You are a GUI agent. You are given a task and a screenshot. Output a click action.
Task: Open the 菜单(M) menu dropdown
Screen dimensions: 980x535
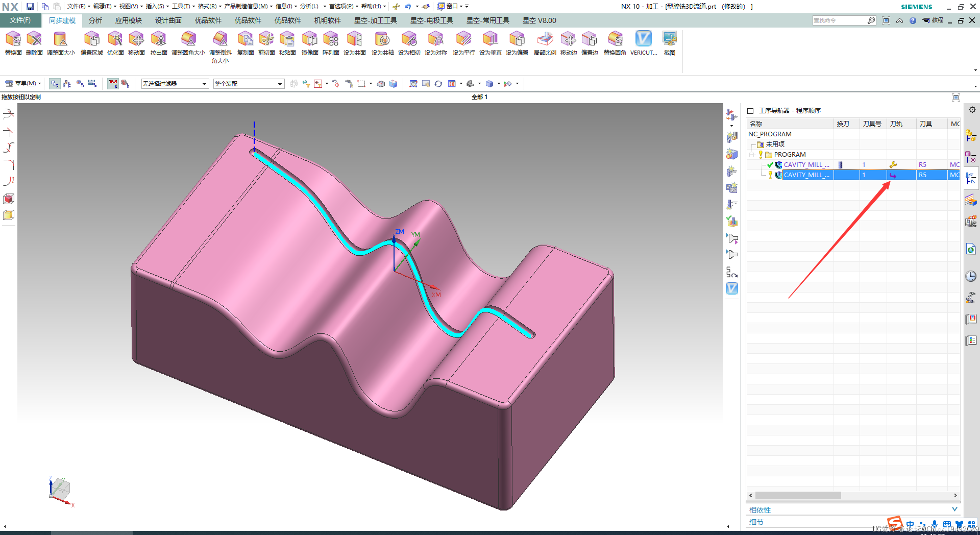[x=23, y=84]
